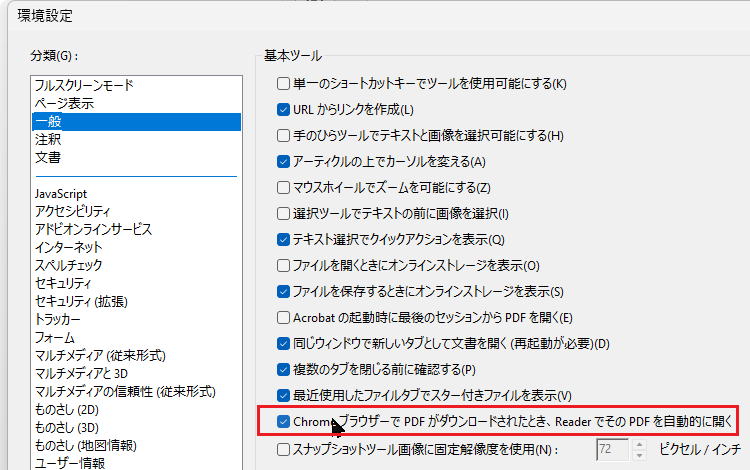The height and width of the screenshot is (470, 750).
Task: Toggle アーティクルの上でカーソルを変える checkbox
Action: (x=284, y=161)
